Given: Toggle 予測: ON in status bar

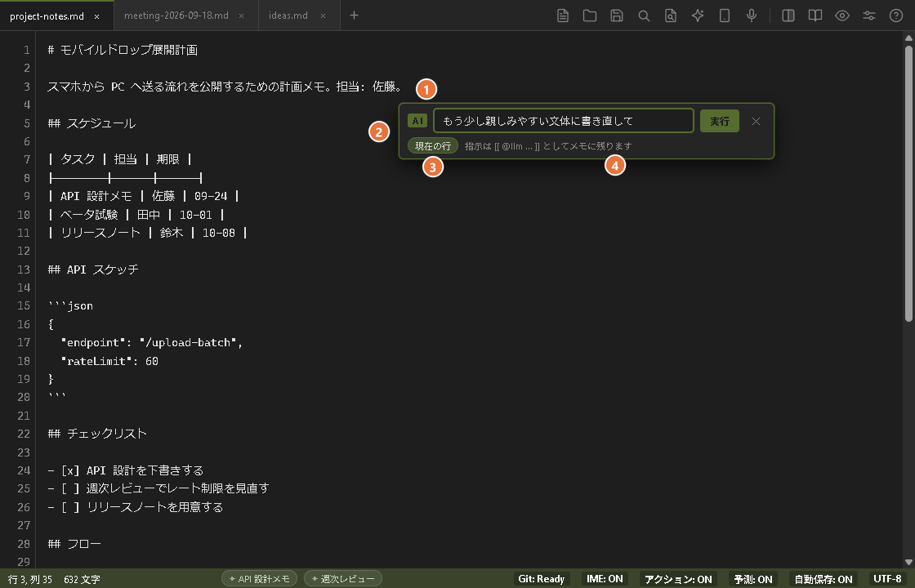Looking at the screenshot, I should point(752,579).
